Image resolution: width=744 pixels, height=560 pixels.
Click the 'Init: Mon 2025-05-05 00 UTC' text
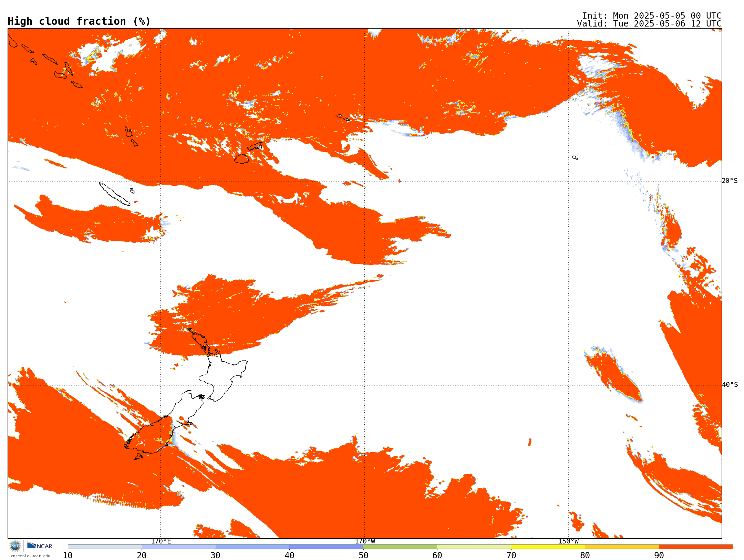point(652,16)
